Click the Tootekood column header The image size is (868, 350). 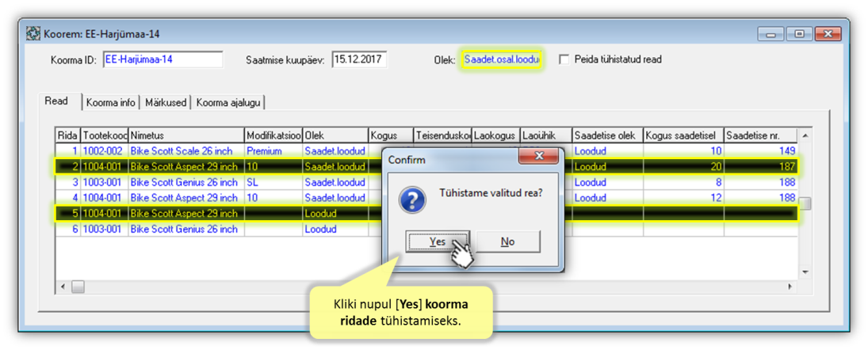tap(105, 135)
